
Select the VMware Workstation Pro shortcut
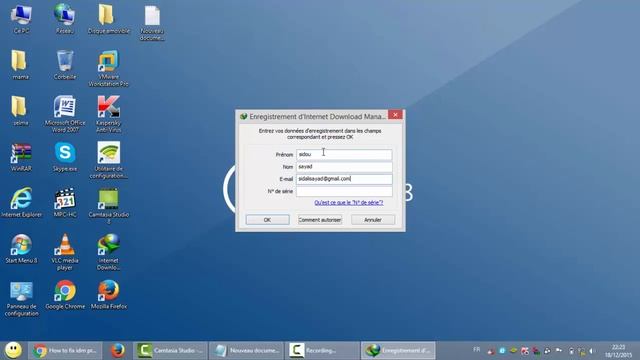tap(108, 68)
